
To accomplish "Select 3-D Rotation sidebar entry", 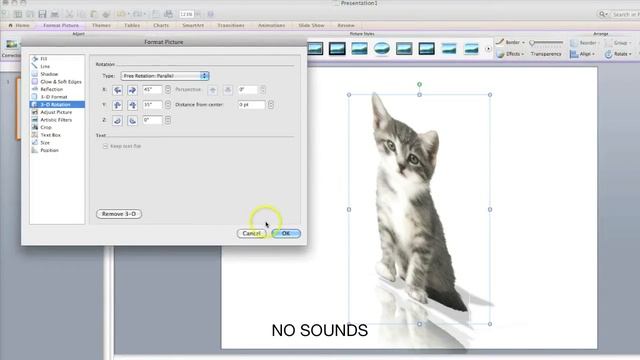I will click(x=57, y=104).
